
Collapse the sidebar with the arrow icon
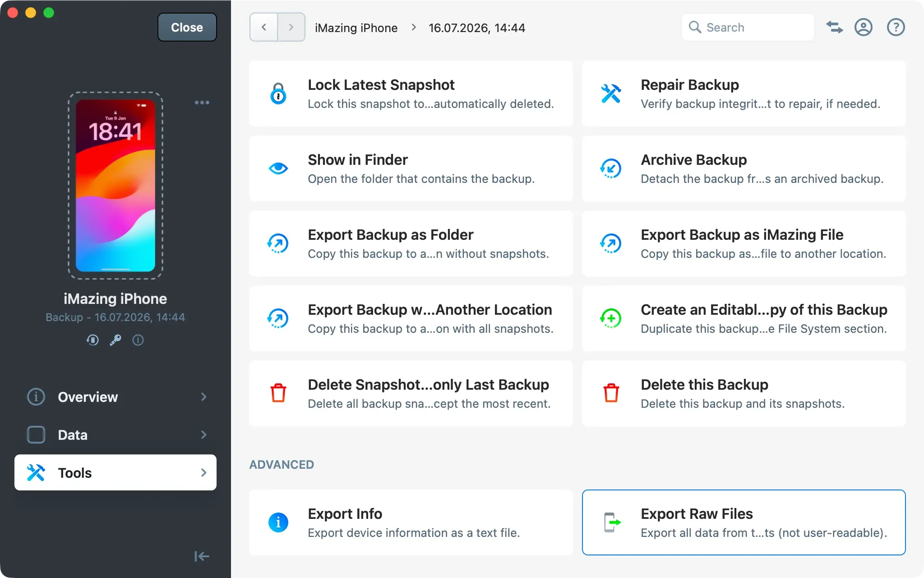tap(202, 556)
